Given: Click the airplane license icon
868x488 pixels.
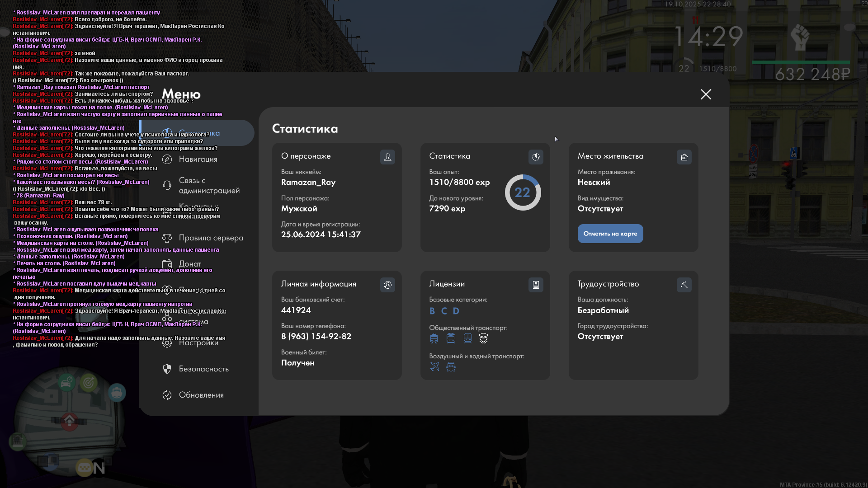Looking at the screenshot, I should coord(434,367).
